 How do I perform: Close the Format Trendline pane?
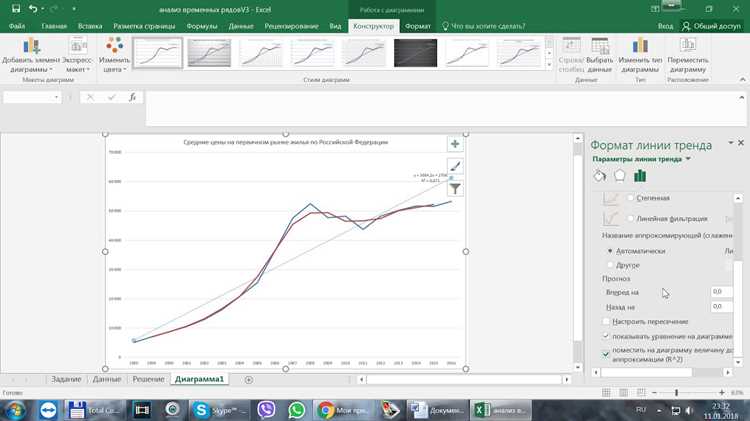[x=741, y=143]
